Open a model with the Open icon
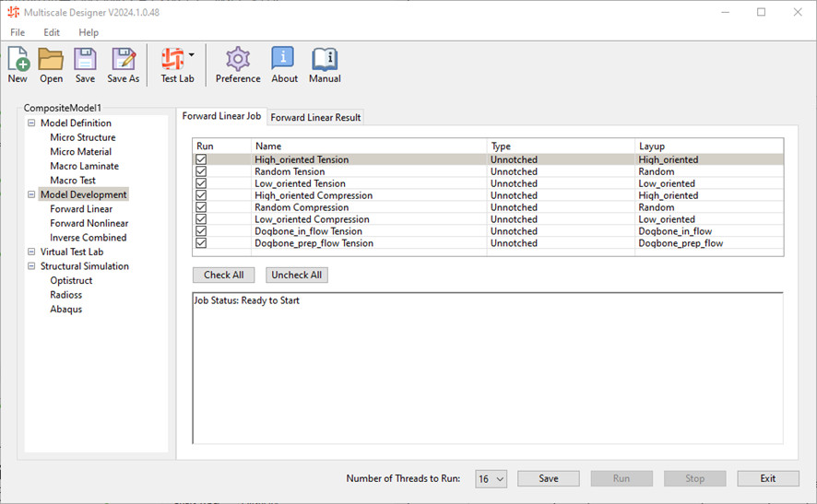 click(x=51, y=61)
